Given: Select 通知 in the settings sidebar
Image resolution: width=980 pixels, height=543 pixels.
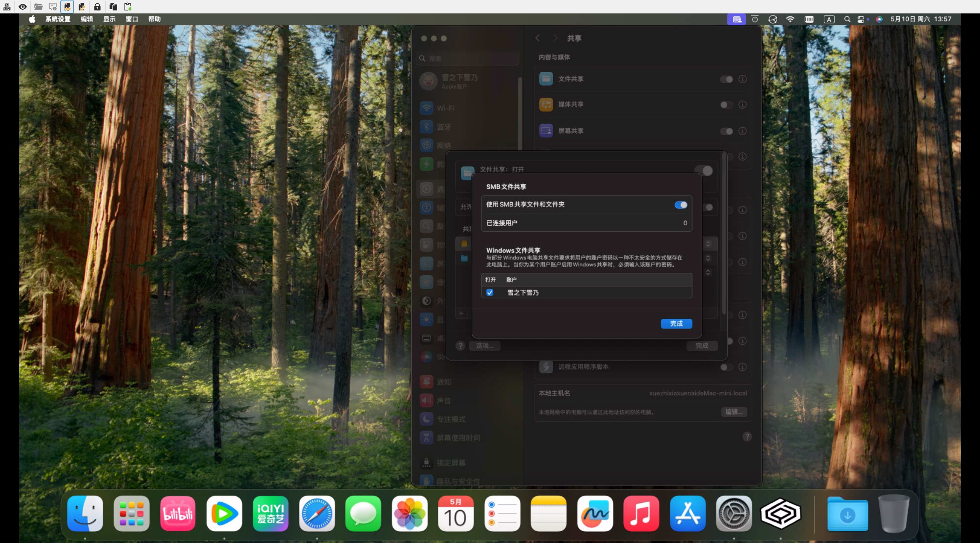Looking at the screenshot, I should pos(468,382).
